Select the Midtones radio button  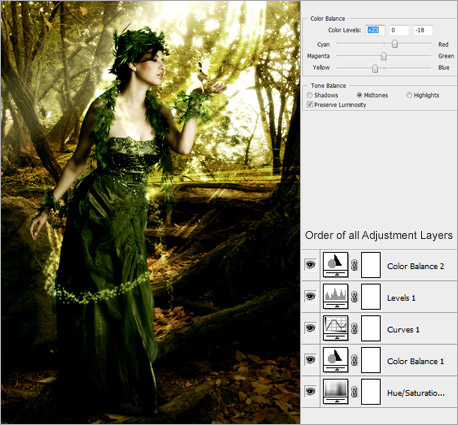pyautogui.click(x=359, y=95)
